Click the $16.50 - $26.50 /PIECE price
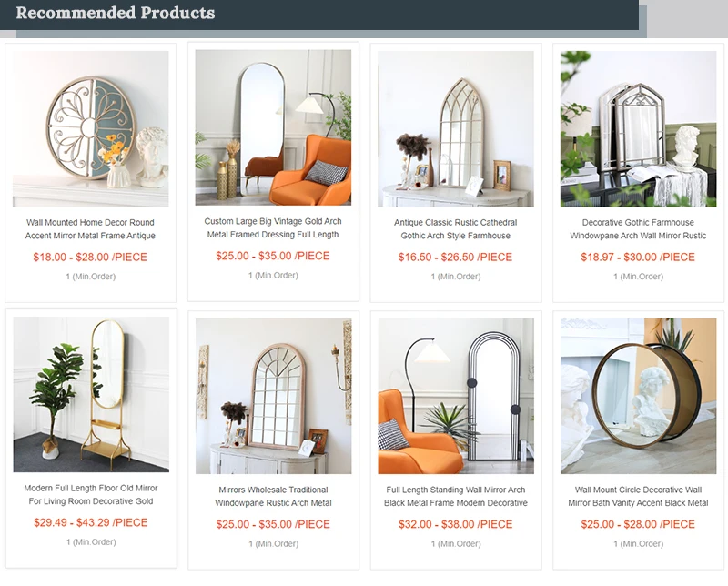This screenshot has width=728, height=586. 455,258
